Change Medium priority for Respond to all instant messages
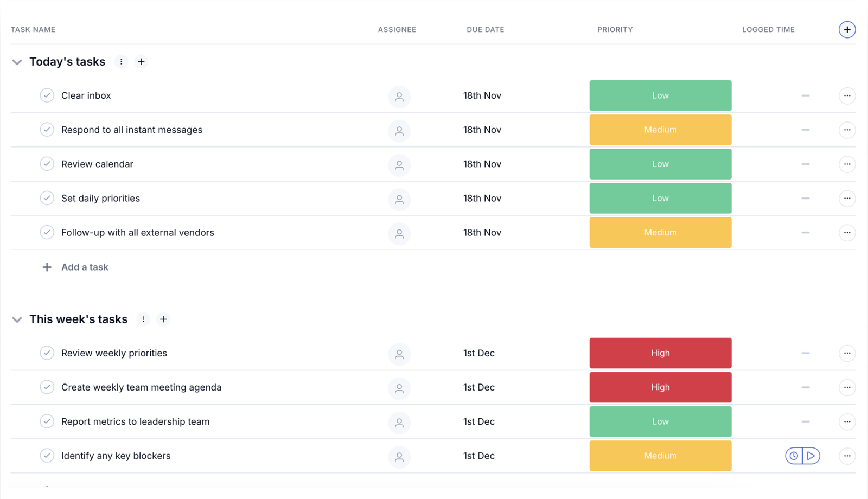The image size is (868, 499). pos(660,130)
